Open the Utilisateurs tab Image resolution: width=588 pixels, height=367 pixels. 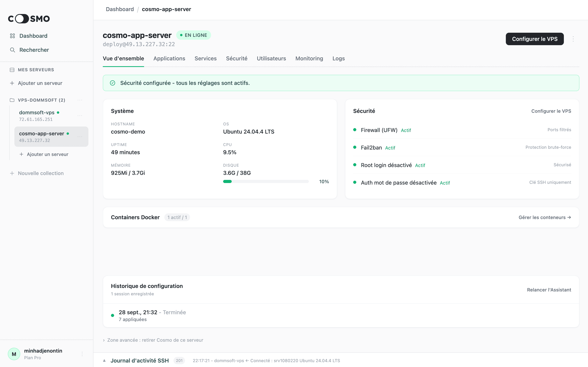point(271,58)
